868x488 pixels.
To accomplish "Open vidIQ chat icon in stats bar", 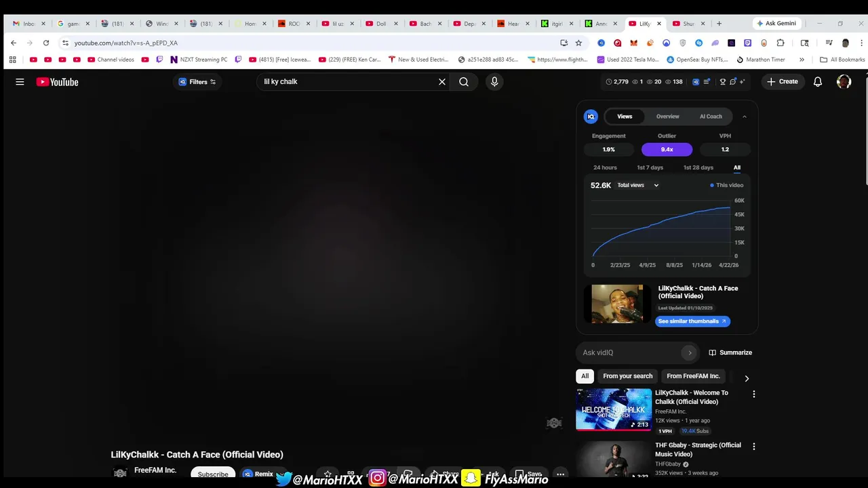I will point(733,82).
